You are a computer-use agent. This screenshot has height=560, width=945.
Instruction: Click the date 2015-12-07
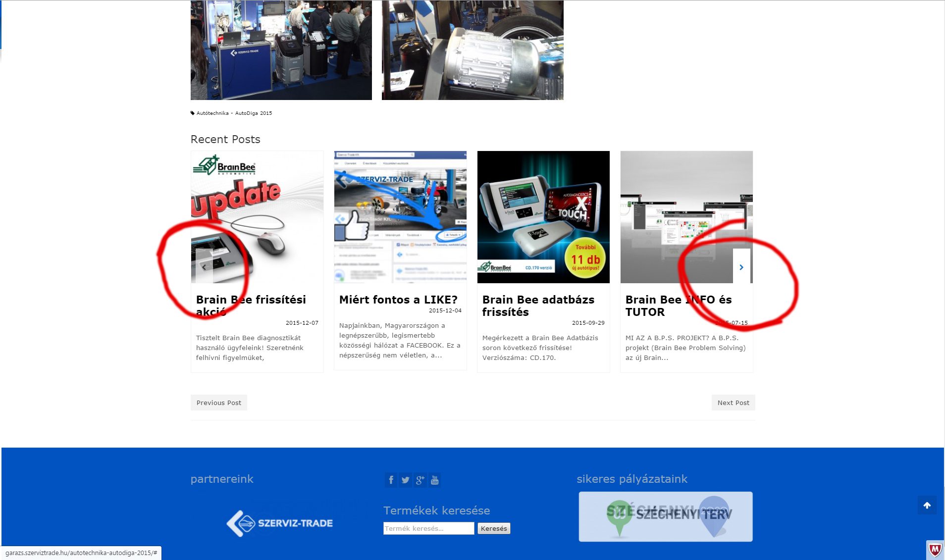click(302, 323)
